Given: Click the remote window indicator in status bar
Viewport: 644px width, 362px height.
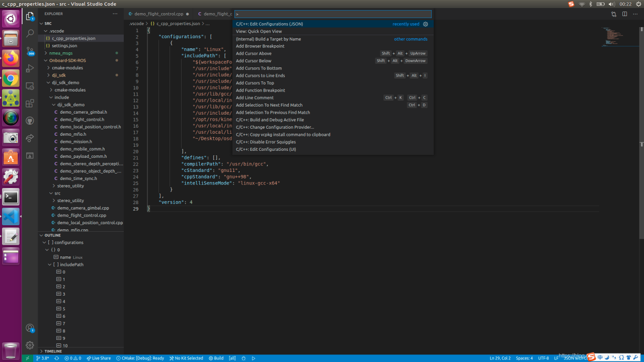Looking at the screenshot, I should tap(27, 358).
